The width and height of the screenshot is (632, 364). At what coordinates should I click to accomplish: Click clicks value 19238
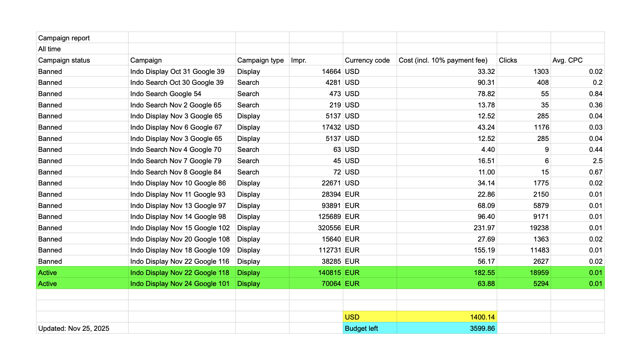(x=524, y=228)
